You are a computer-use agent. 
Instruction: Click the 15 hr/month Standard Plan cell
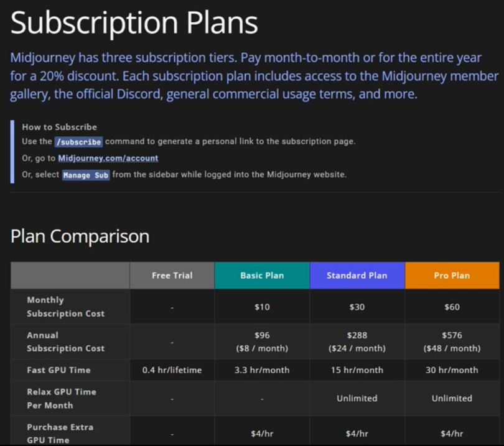click(357, 370)
